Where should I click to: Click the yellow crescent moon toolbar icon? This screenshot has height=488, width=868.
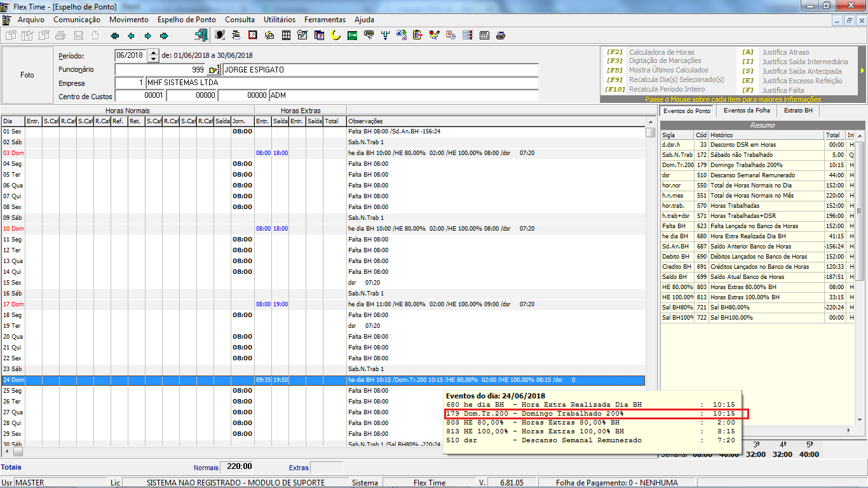pyautogui.click(x=336, y=36)
